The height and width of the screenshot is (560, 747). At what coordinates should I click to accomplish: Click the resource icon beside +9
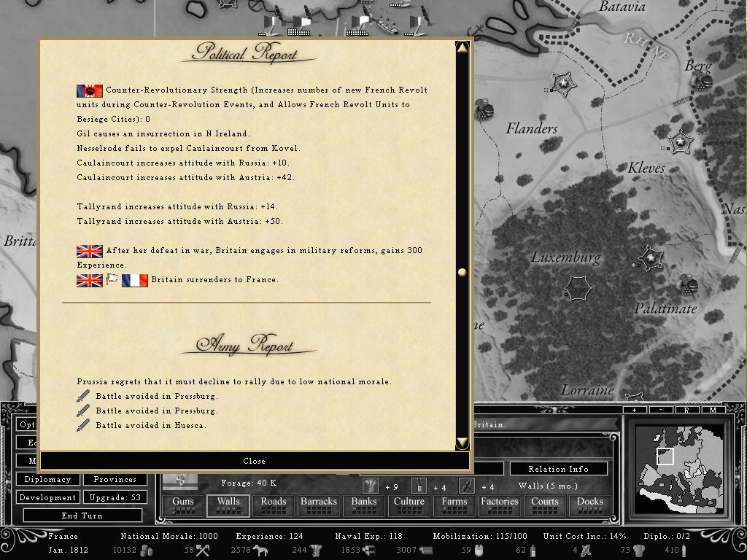pyautogui.click(x=370, y=486)
